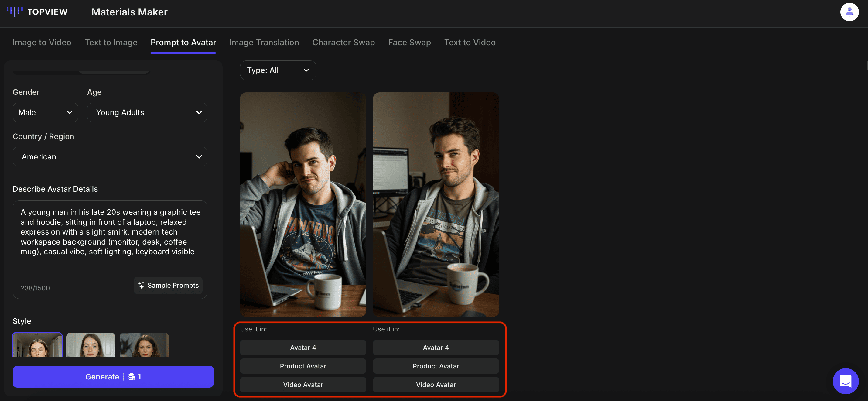This screenshot has width=868, height=401.
Task: Expand the Age dropdown set to Young Adults
Action: tap(147, 112)
